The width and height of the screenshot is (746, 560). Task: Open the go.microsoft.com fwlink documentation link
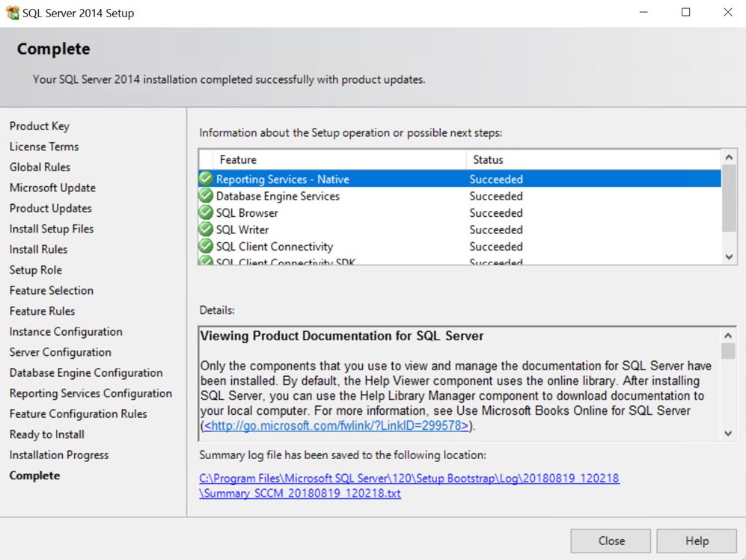tap(337, 425)
